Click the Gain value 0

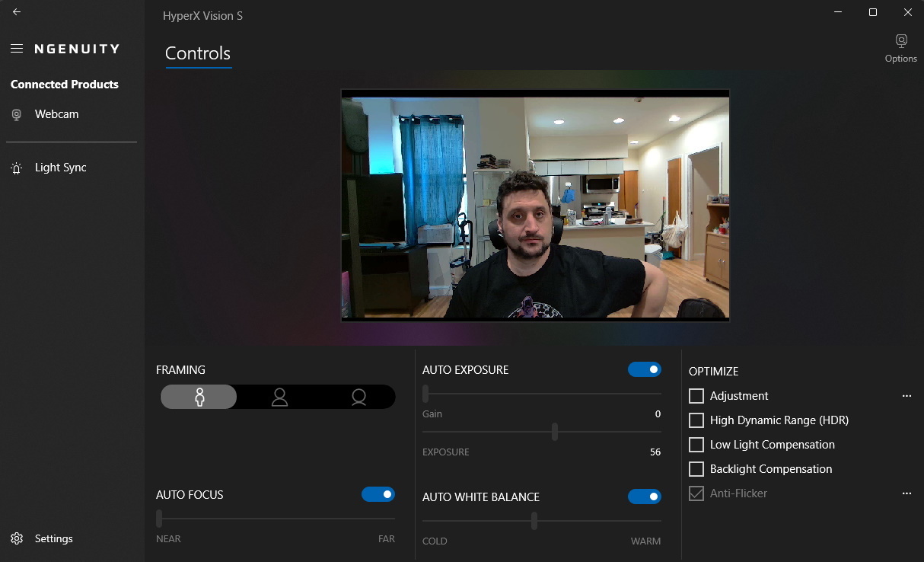(x=658, y=414)
